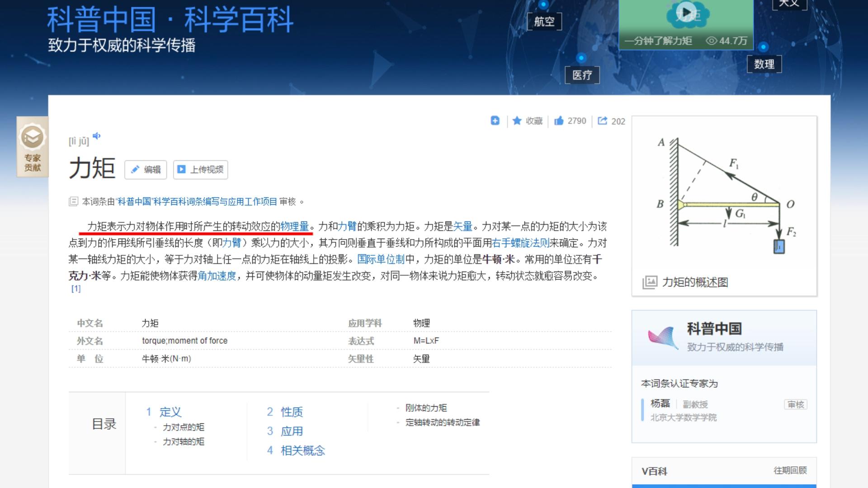Select the 数理 category tag
This screenshot has width=868, height=488.
point(764,64)
